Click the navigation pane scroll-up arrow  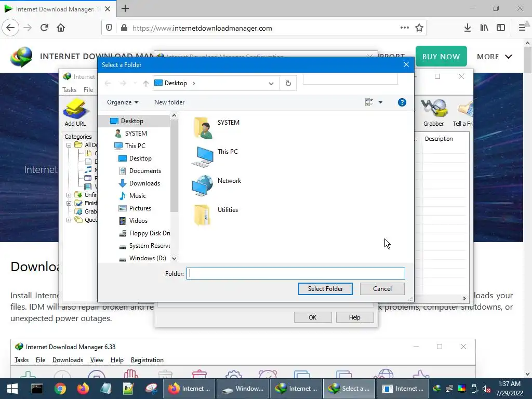click(174, 116)
